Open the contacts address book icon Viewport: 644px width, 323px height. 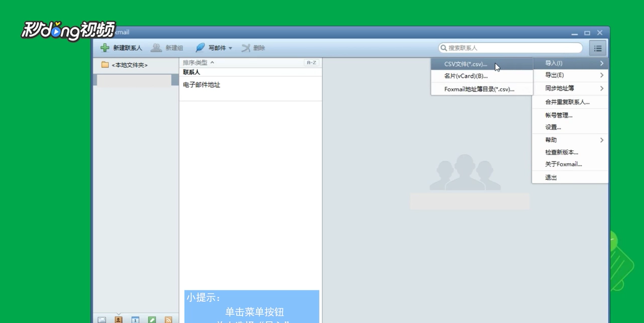(118, 319)
